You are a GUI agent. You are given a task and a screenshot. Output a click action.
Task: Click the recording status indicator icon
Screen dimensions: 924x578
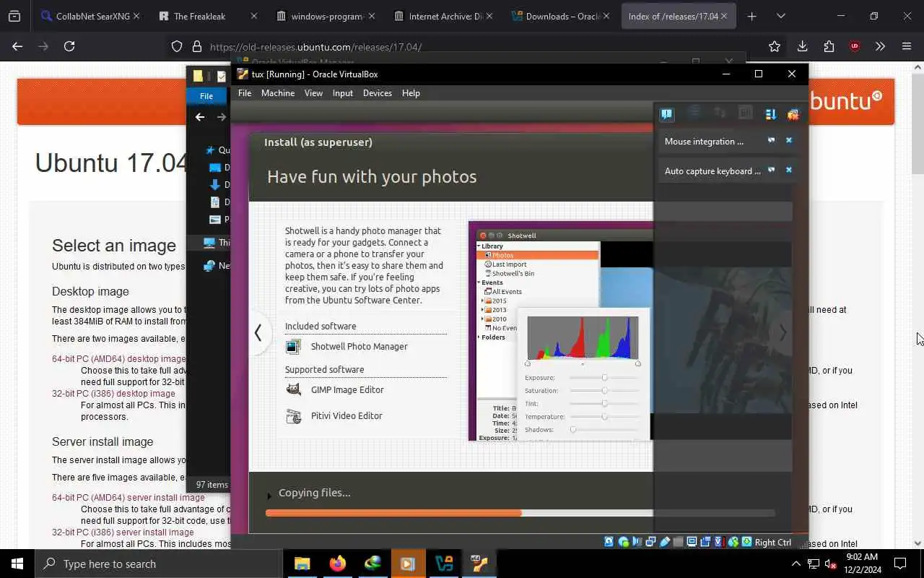(x=705, y=542)
